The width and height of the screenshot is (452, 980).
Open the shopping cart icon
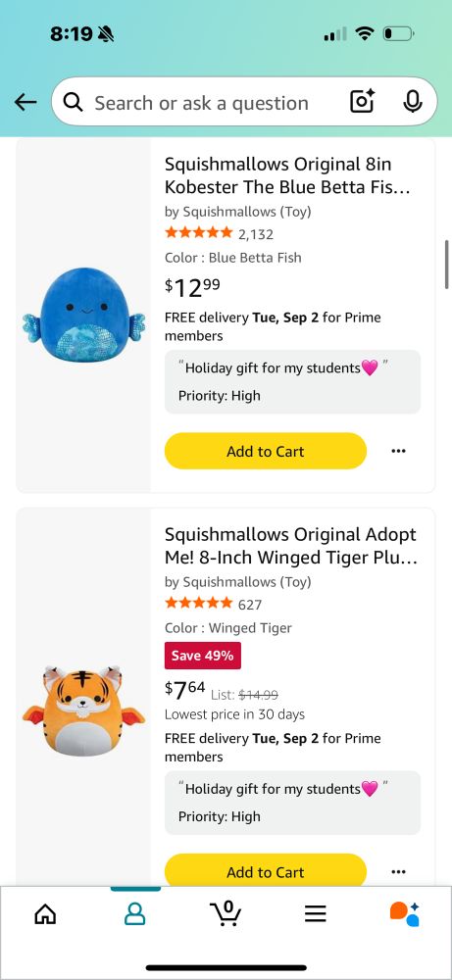(226, 913)
